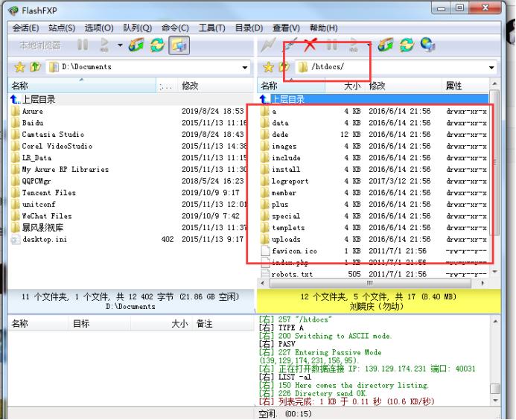The image size is (516, 420).
Task: Expand the D:\Documents path dropdown
Action: click(245, 68)
